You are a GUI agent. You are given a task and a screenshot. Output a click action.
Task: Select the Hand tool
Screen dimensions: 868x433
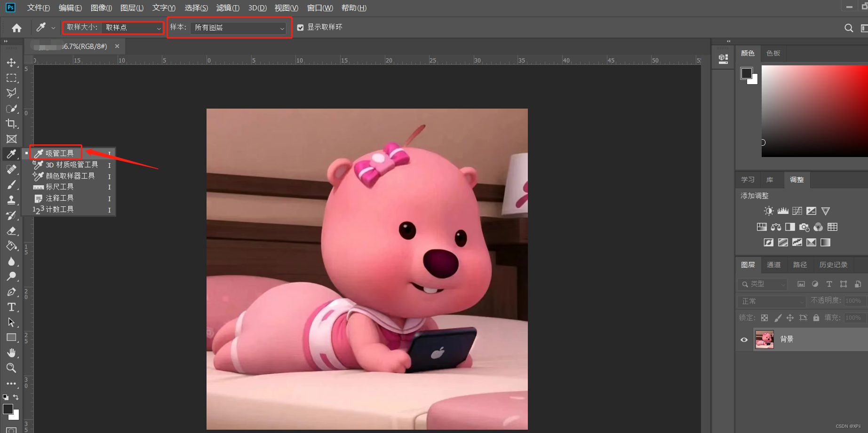pyautogui.click(x=11, y=353)
